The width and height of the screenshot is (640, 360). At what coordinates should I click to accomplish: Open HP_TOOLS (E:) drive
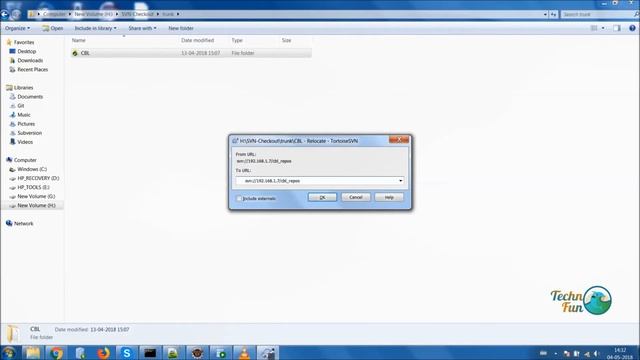tap(33, 187)
